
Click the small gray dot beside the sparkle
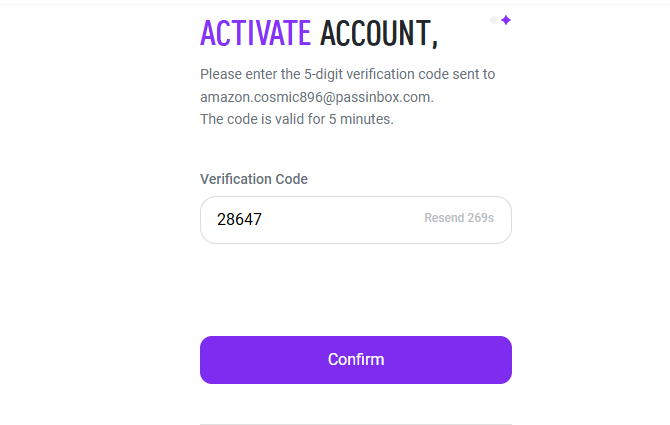[493, 20]
